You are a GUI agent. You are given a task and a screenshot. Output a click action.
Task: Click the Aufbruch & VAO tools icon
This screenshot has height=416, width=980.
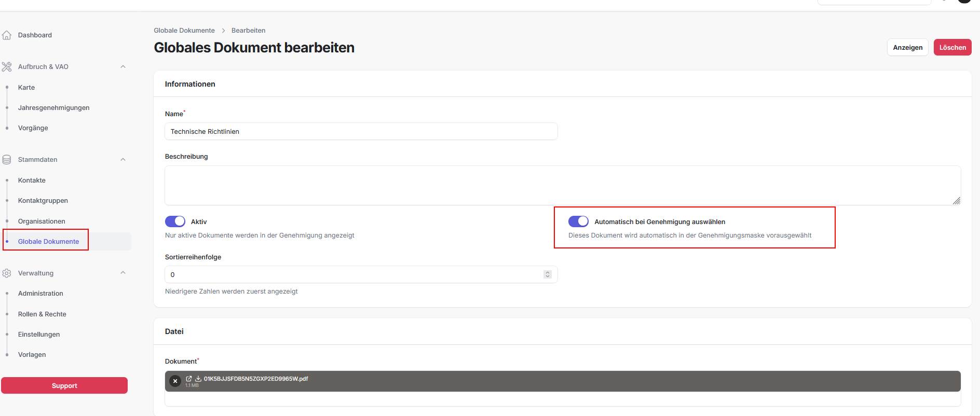(x=7, y=67)
